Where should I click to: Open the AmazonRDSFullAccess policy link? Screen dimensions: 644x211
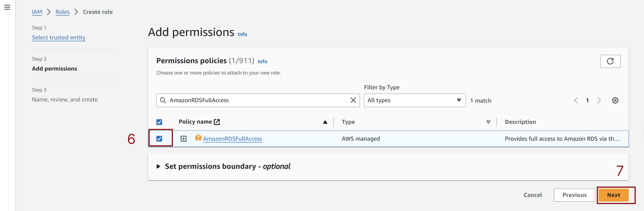(233, 139)
